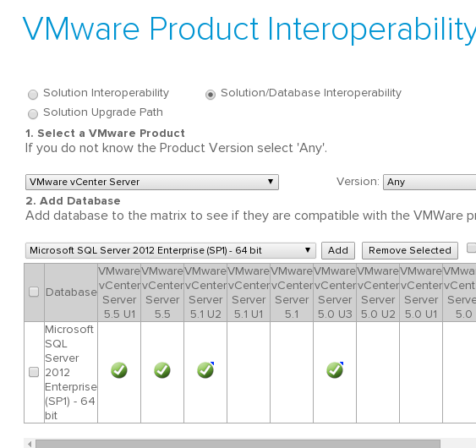Check the select-all checkbox in Database header
Viewport: 476px width, 448px height.
[x=34, y=292]
